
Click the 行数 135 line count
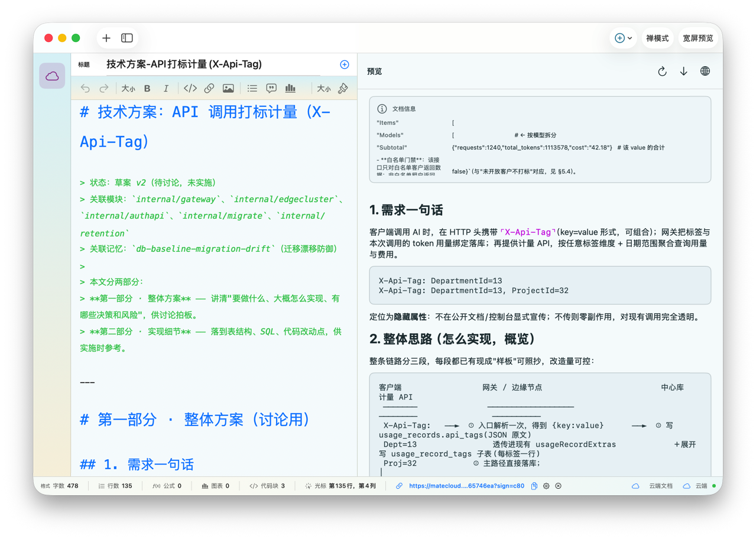pos(115,486)
